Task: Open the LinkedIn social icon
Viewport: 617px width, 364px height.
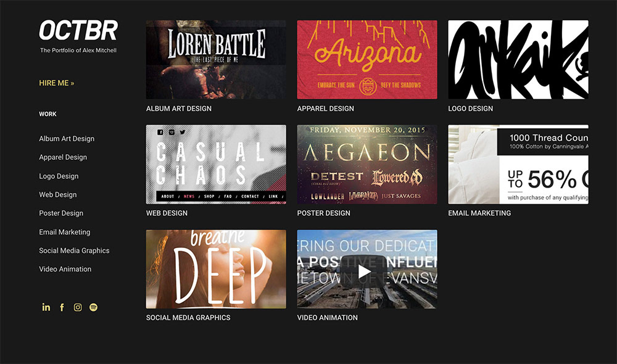Action: tap(46, 307)
